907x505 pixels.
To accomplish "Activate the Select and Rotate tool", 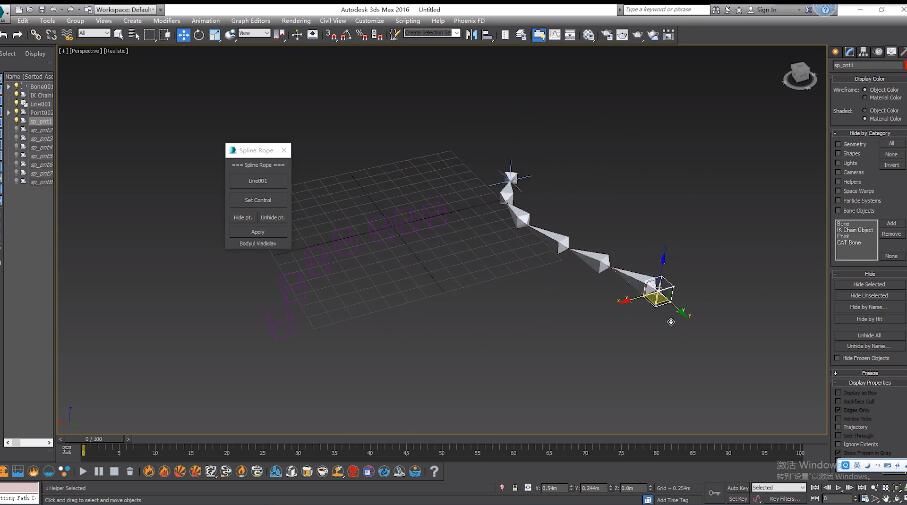I will [198, 35].
